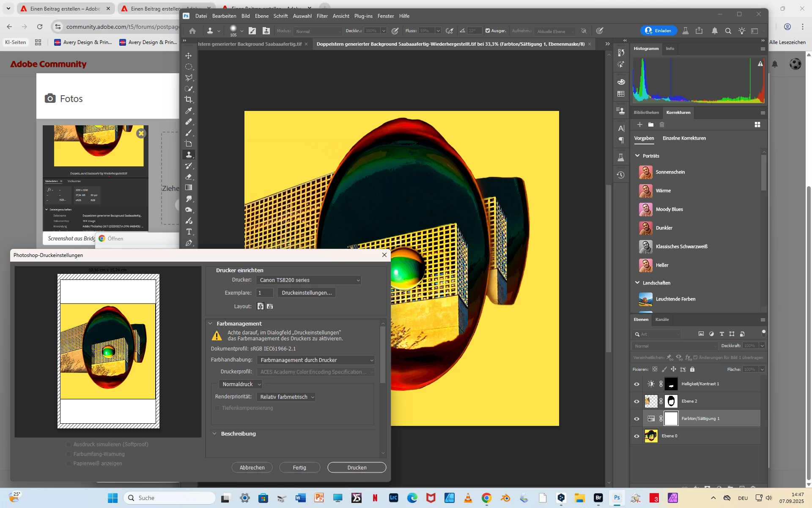Select the Crop tool

(x=189, y=99)
